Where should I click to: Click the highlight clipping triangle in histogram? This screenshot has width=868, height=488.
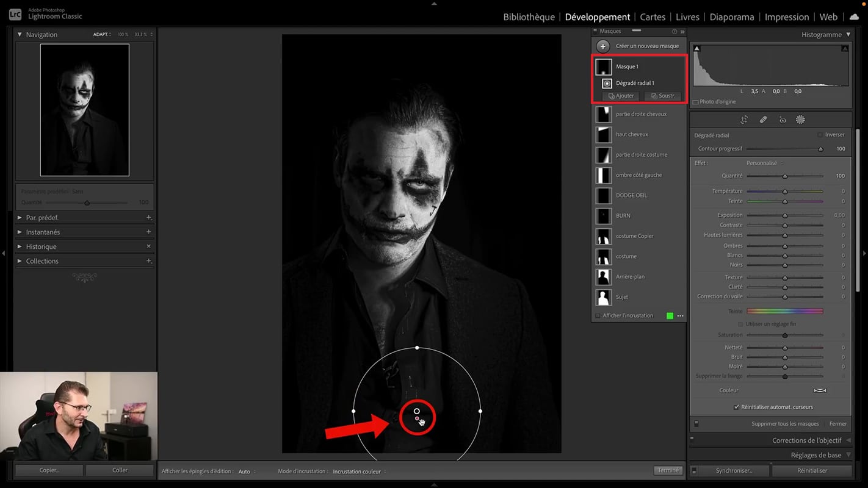click(x=845, y=48)
